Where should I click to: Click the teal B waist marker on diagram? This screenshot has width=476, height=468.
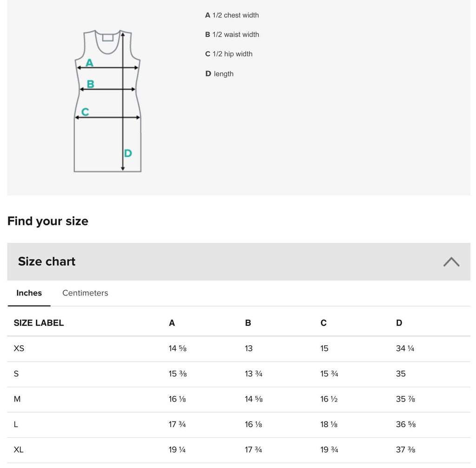[91, 84]
